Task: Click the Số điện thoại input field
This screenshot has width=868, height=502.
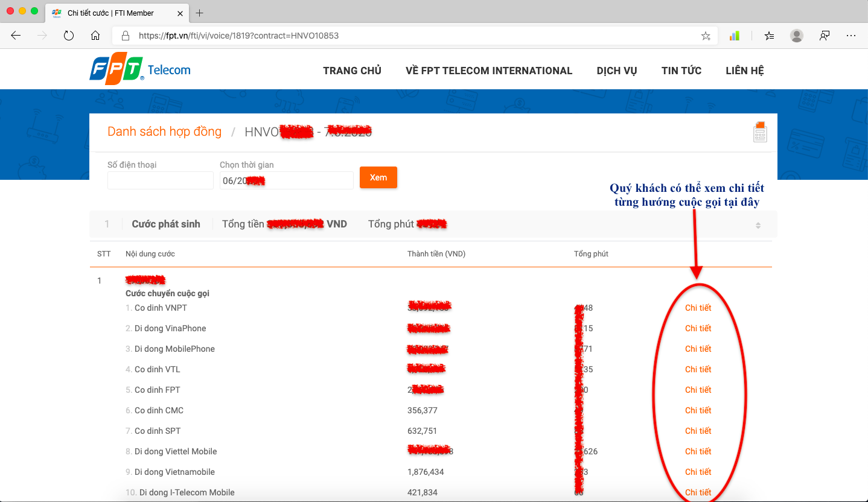Action: pos(161,180)
